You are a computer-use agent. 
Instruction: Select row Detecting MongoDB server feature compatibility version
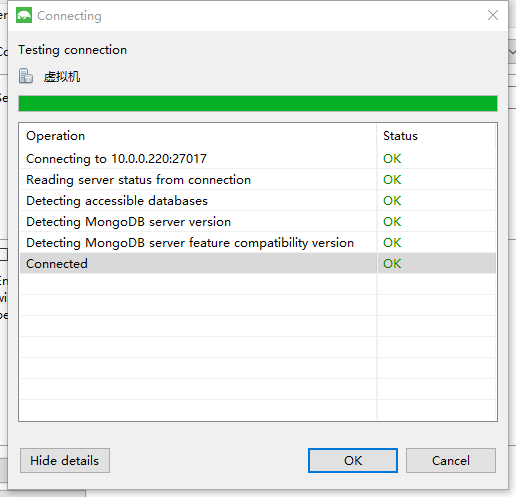coord(258,243)
